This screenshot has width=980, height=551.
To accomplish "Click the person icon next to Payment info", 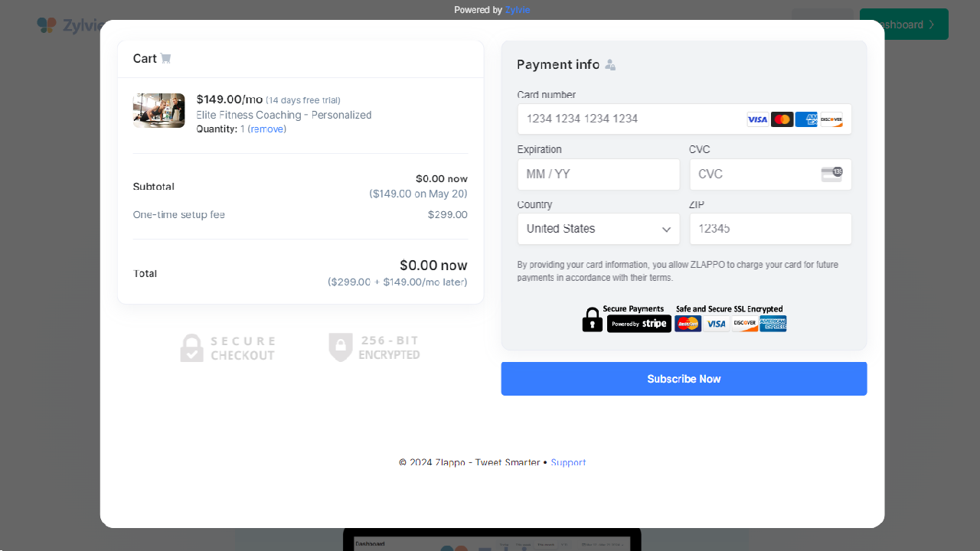I will pyautogui.click(x=610, y=65).
